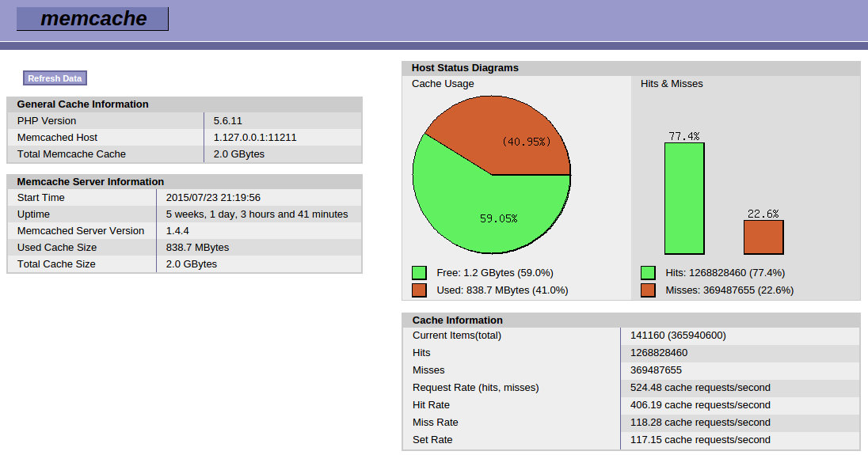
Task: Click the green Hits legend swatch
Action: pos(648,273)
